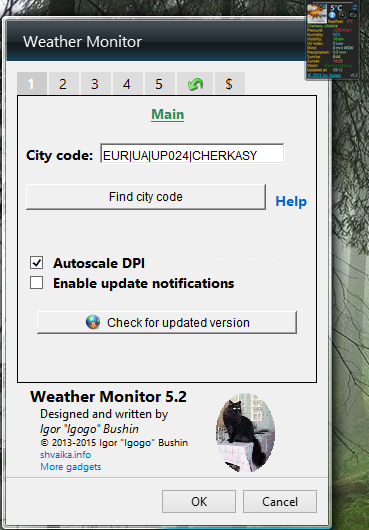Switch to tab 3
This screenshot has width=369, height=530.
point(95,83)
